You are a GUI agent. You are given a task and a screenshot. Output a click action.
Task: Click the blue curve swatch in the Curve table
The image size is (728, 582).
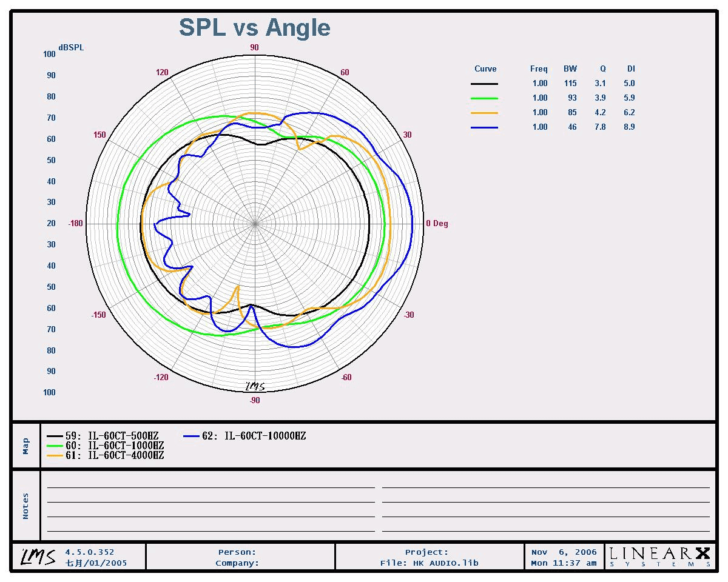point(484,127)
